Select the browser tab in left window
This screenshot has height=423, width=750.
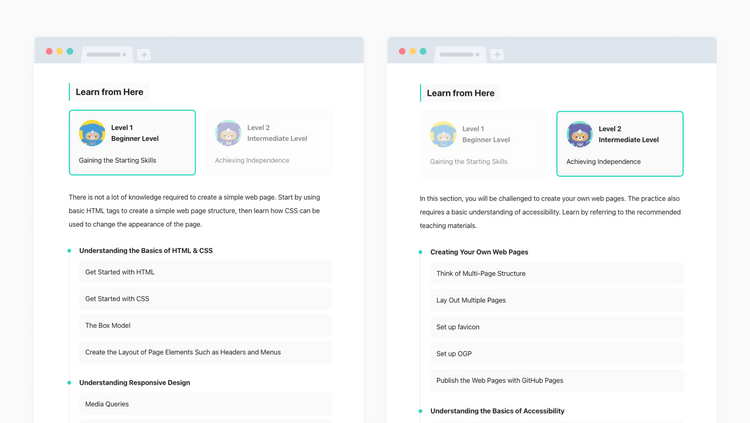(x=107, y=55)
